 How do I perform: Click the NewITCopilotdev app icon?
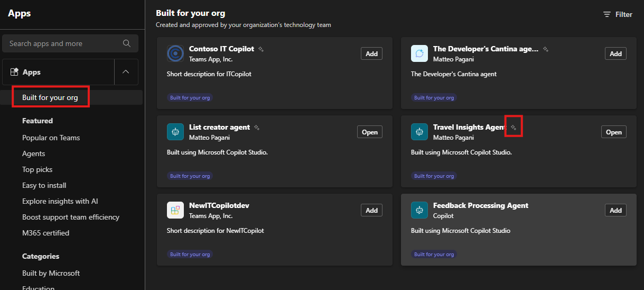(x=175, y=210)
